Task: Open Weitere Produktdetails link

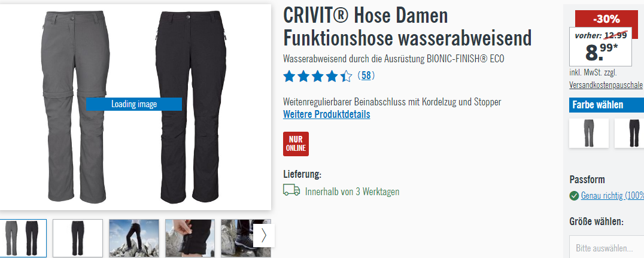Action: coord(327,114)
